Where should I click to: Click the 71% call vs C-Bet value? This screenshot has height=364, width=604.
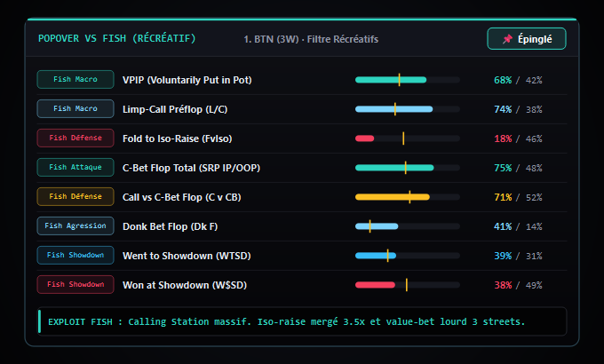[x=503, y=197]
